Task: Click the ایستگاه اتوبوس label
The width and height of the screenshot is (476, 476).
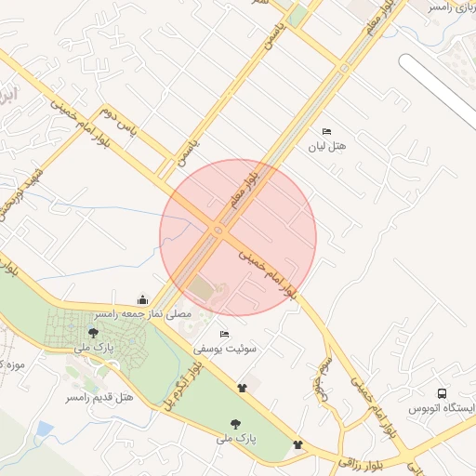Action: [x=442, y=408]
